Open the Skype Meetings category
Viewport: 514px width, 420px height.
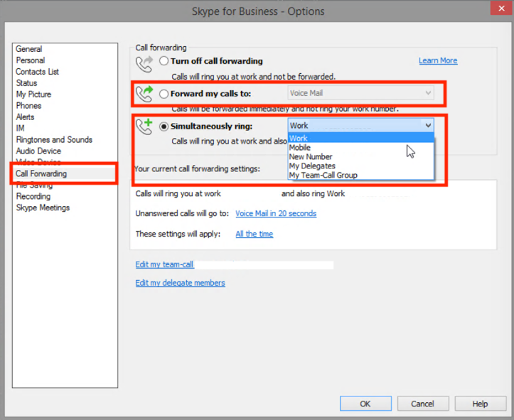43,208
